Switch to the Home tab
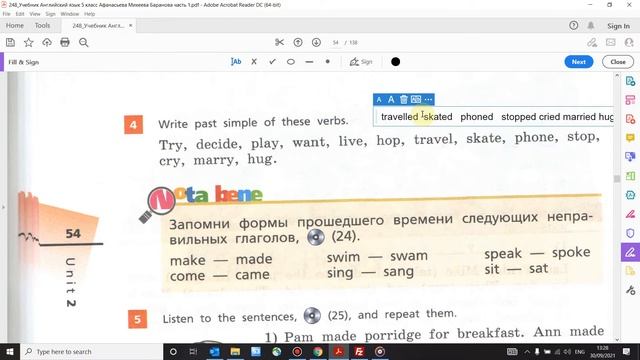 pos(15,25)
